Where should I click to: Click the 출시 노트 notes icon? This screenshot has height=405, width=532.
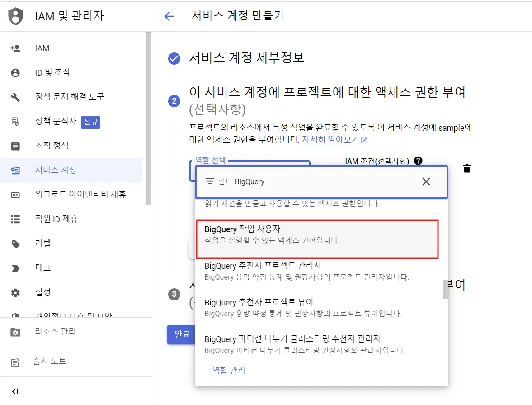(x=15, y=362)
